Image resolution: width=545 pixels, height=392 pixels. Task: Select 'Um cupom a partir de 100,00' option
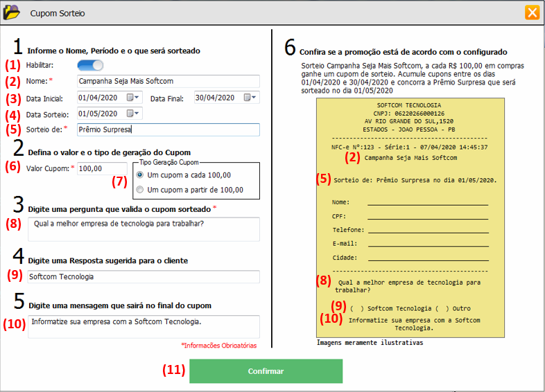(x=141, y=190)
